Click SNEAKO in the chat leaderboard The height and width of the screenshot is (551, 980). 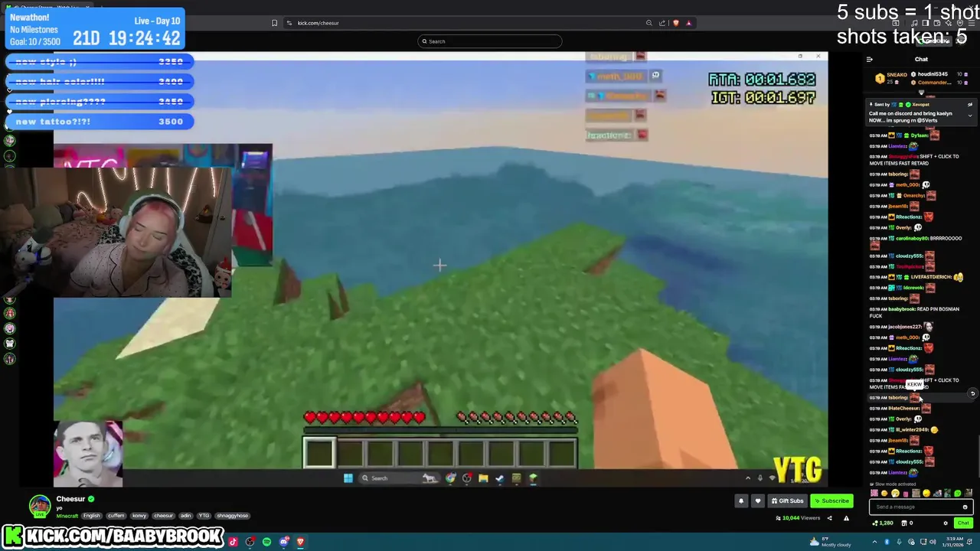coord(897,76)
